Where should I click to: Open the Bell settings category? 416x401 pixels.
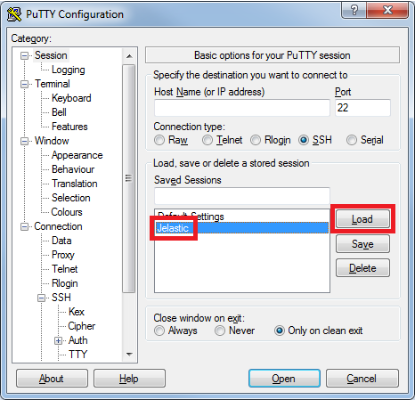[59, 112]
